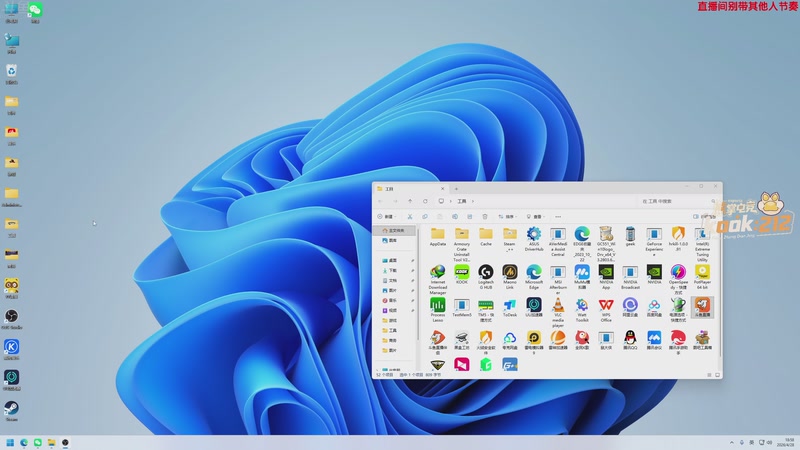Select the WPS Office shortcut

click(606, 310)
